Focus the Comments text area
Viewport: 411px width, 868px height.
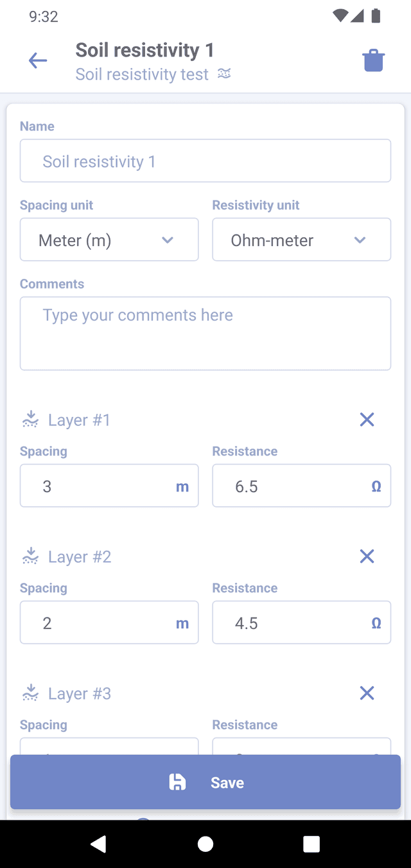point(205,333)
